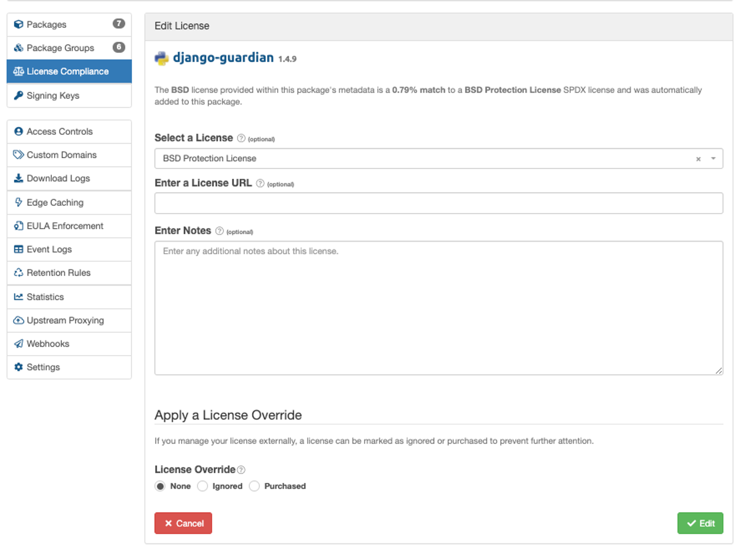The image size is (756, 559).
Task: Click the help icon beside Enter Notes
Action: tap(219, 231)
